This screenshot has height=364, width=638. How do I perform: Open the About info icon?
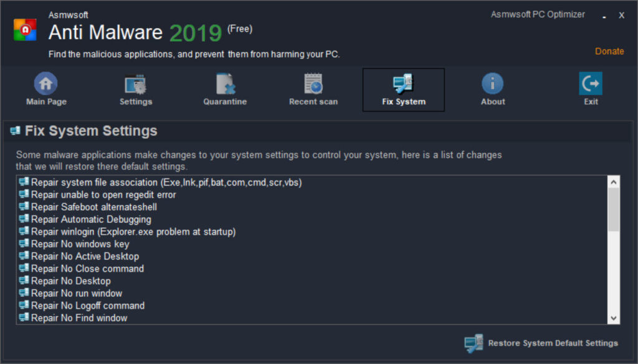[x=492, y=83]
